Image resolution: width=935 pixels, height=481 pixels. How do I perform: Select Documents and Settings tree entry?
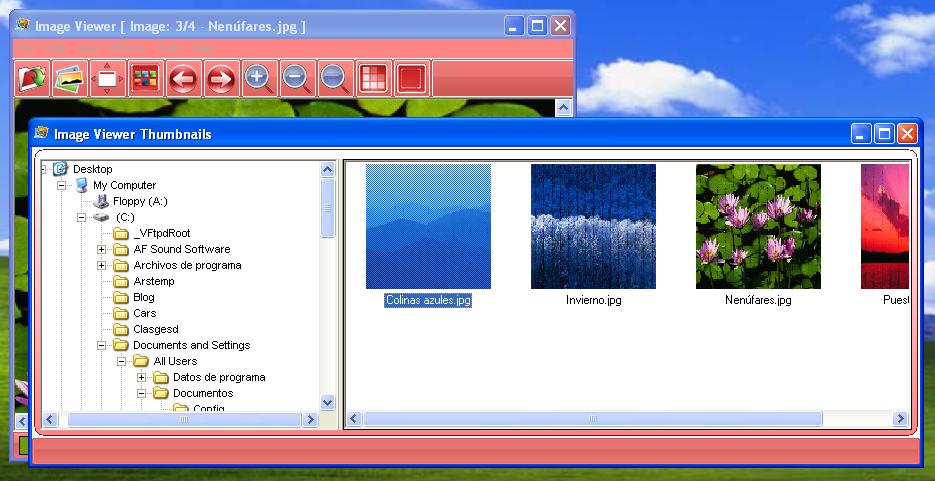point(191,345)
